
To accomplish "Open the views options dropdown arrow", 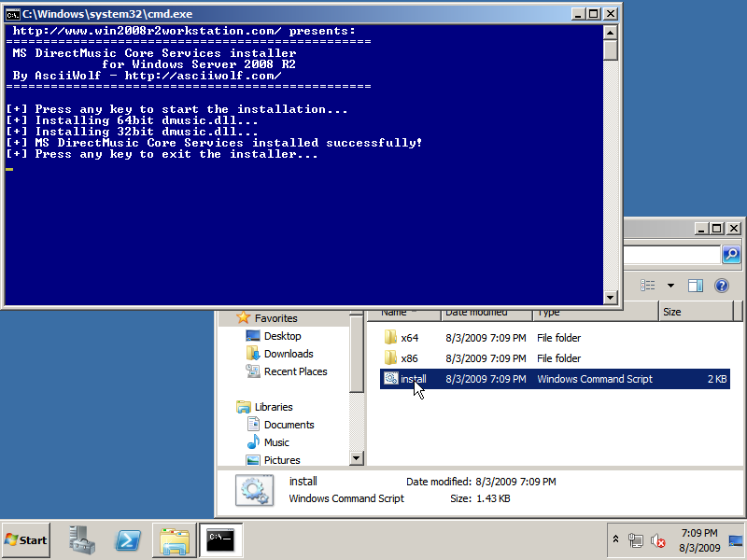I will point(670,286).
